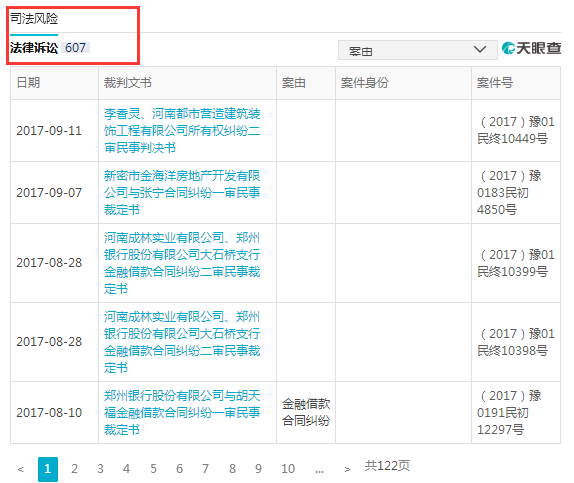Image resolution: width=574 pixels, height=483 pixels.
Task: Open 李香灵、河南都市营造建筑装饰 judgment document
Action: pos(182,130)
